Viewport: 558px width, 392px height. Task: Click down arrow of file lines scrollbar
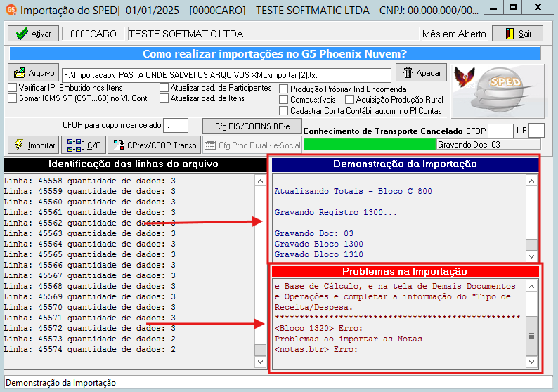click(261, 362)
